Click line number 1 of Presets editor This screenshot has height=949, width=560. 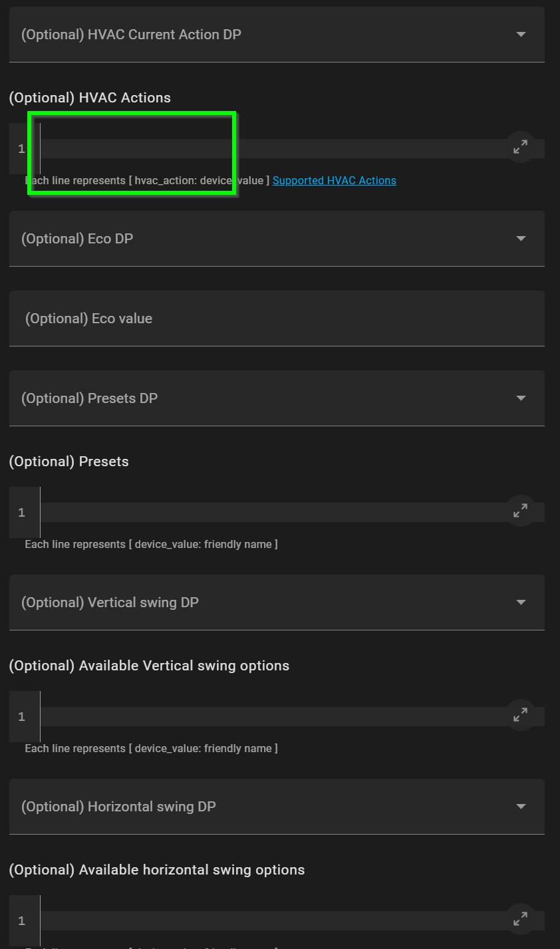point(22,512)
